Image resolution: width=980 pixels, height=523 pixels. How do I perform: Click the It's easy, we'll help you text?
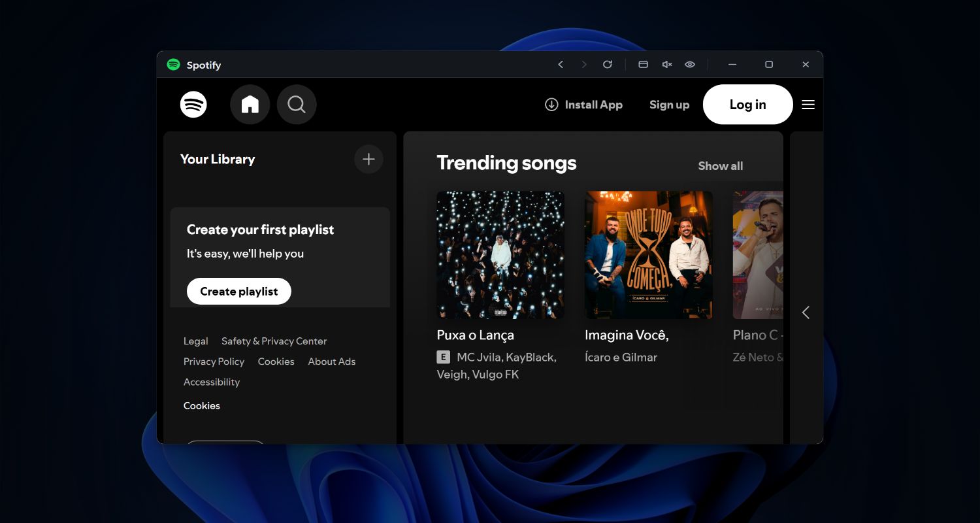pos(245,254)
